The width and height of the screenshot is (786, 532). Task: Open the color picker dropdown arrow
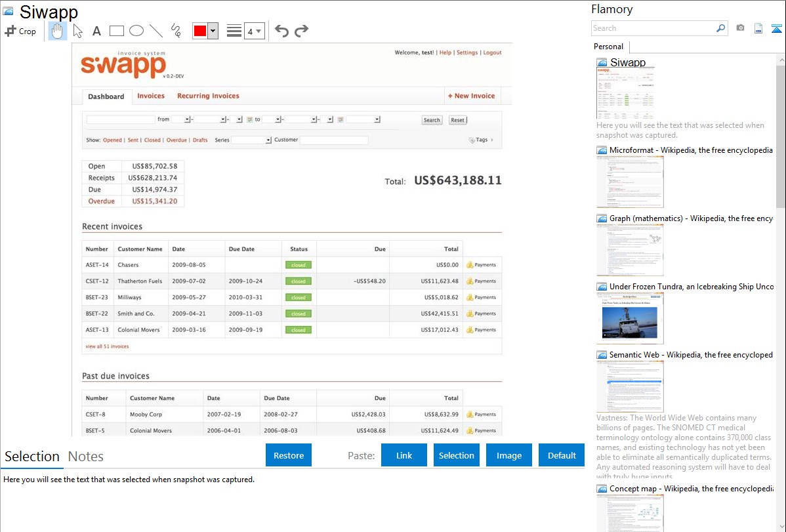click(213, 31)
